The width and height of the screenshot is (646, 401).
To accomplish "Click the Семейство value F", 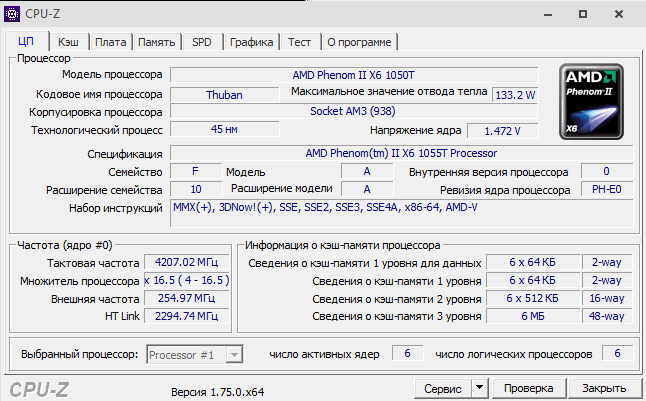I will coord(196,171).
